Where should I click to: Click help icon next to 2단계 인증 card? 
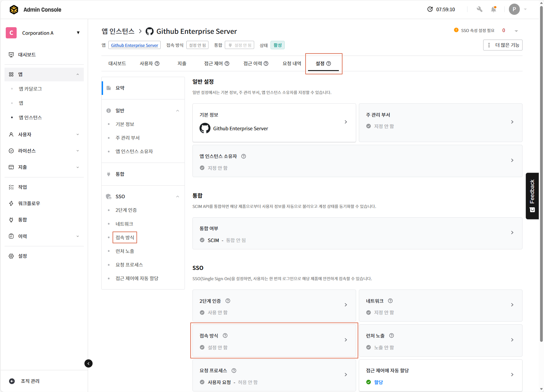pyautogui.click(x=228, y=301)
